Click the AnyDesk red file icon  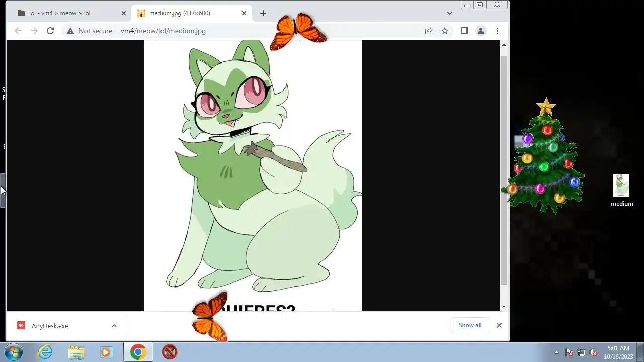pos(21,326)
